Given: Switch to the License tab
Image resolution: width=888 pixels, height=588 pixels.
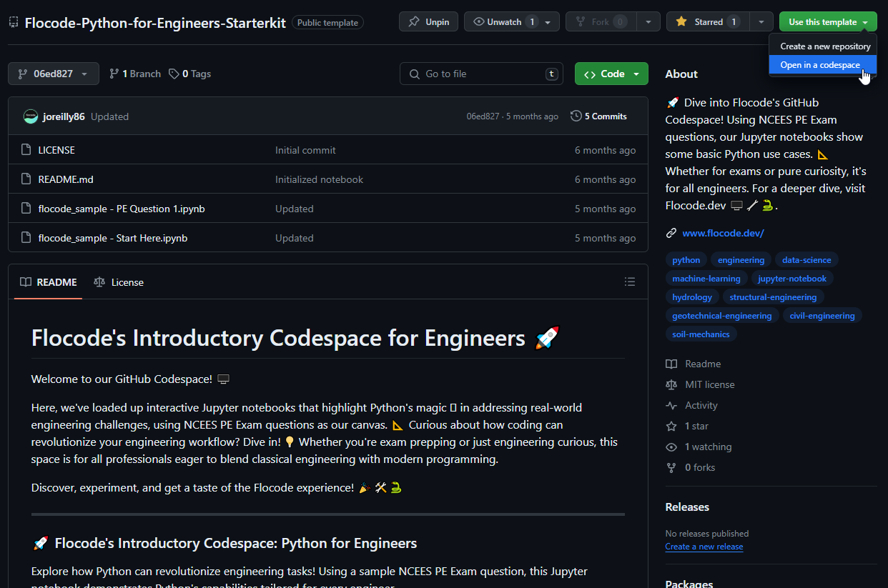Looking at the screenshot, I should pos(119,281).
